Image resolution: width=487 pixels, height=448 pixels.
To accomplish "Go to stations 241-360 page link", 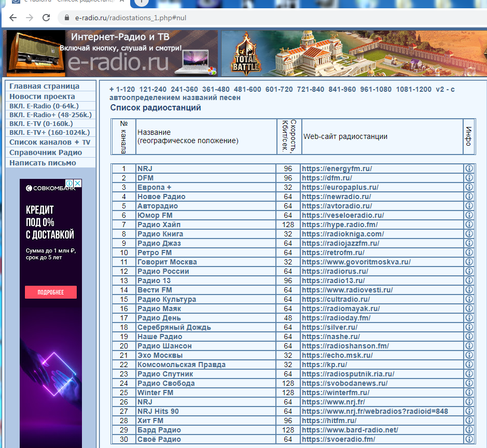I will click(184, 89).
